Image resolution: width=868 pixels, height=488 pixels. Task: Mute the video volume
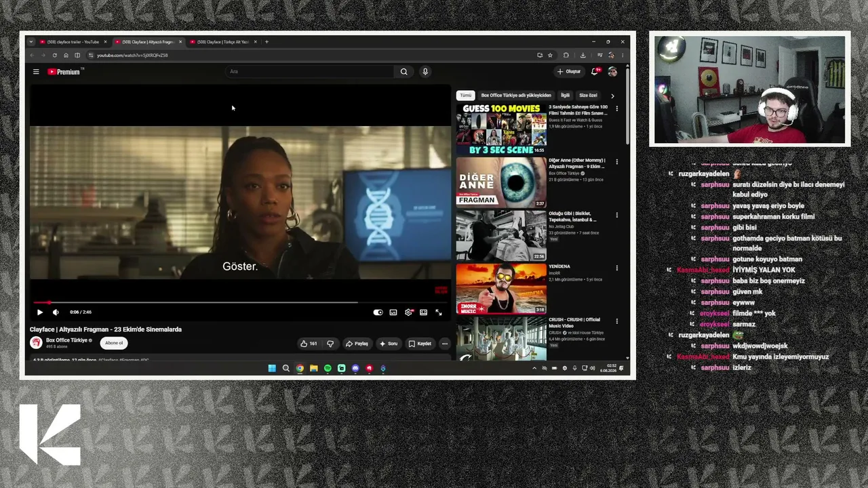tap(56, 312)
